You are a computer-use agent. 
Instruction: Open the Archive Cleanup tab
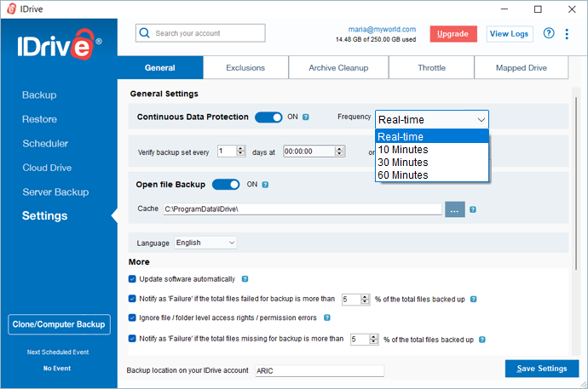[x=338, y=68]
